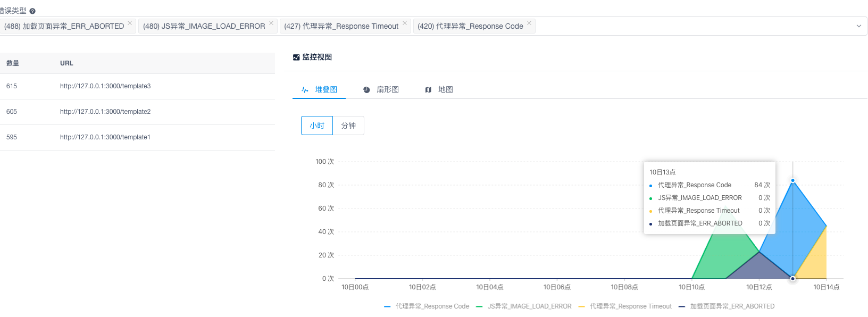Remove the 代理异常_Response Timeout tag

pos(405,23)
